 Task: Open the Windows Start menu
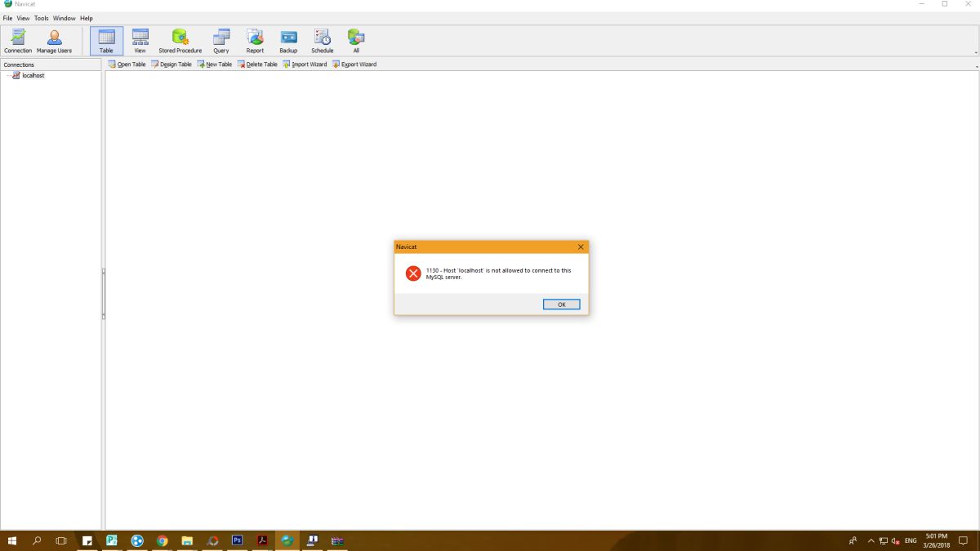point(12,540)
